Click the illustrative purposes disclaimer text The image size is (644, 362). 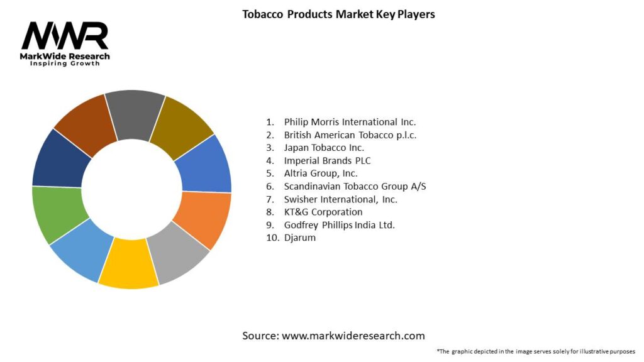[x=536, y=351]
